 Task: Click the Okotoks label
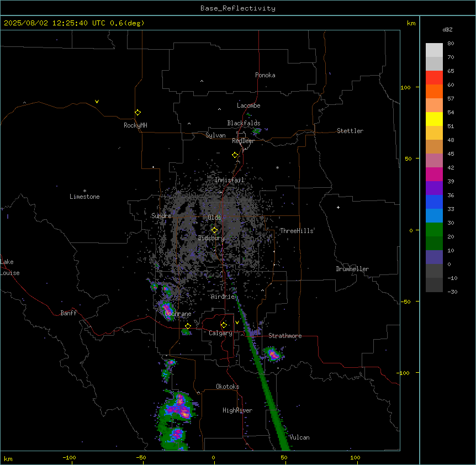point(228,387)
